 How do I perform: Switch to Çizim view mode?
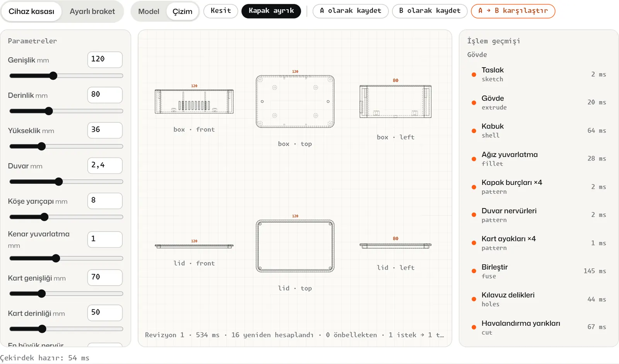pyautogui.click(x=182, y=12)
